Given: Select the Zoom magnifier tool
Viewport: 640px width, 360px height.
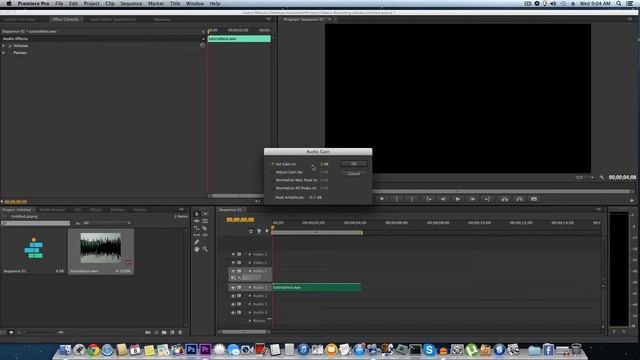Looking at the screenshot, I should 205,249.
